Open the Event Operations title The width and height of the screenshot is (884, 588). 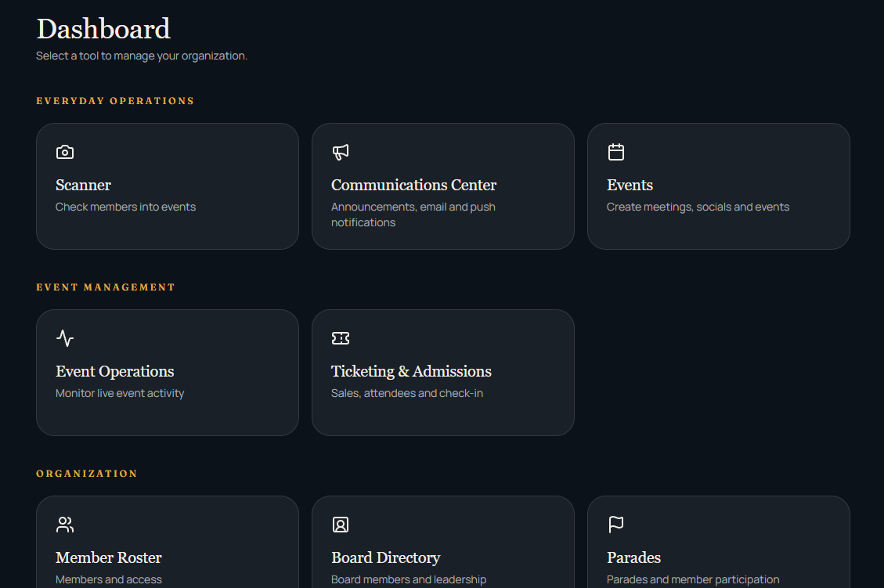click(115, 372)
